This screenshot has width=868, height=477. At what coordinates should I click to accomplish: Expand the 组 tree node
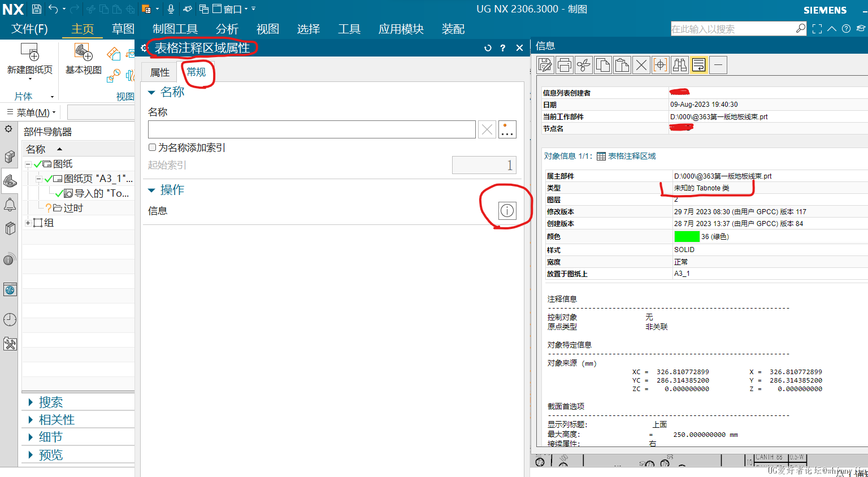click(28, 223)
